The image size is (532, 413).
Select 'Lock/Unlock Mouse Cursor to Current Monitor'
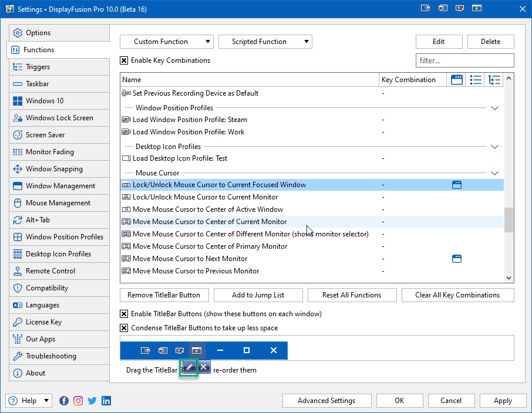tap(312, 197)
